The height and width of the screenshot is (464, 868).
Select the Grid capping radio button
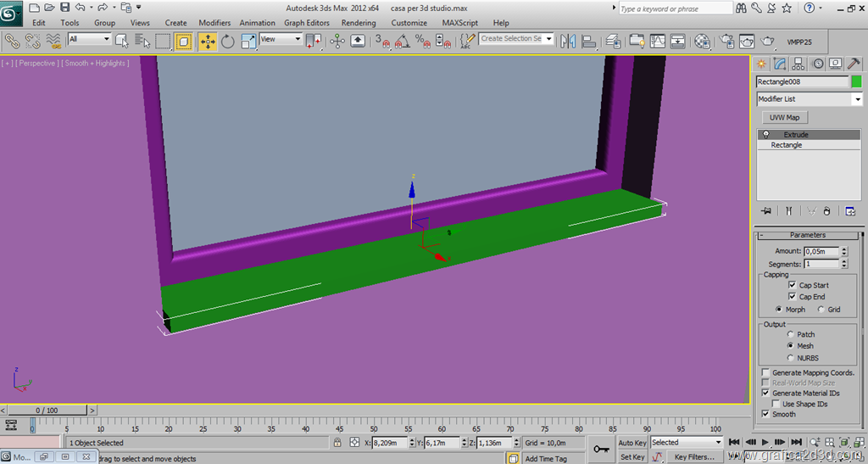(821, 310)
